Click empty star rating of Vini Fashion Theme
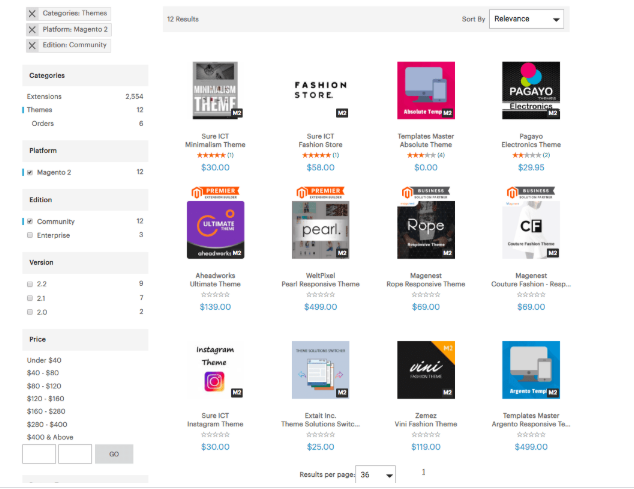 click(426, 435)
